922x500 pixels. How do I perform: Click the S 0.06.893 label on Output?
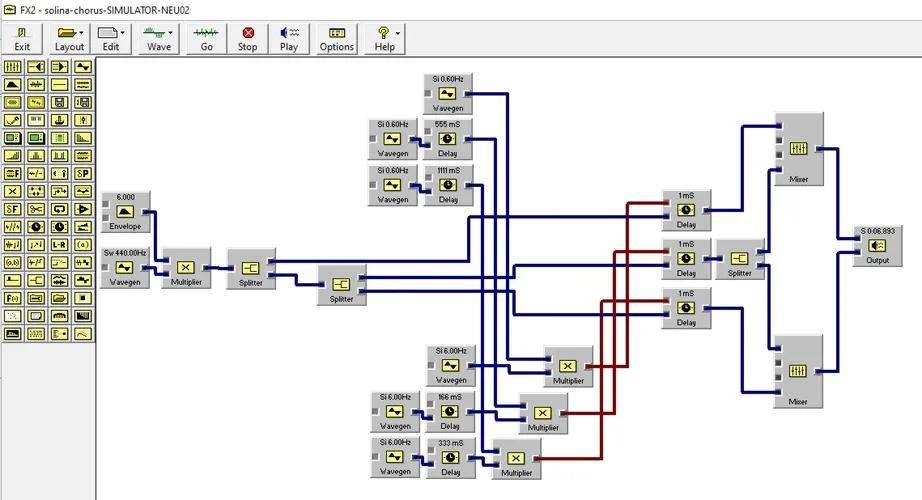point(877,231)
